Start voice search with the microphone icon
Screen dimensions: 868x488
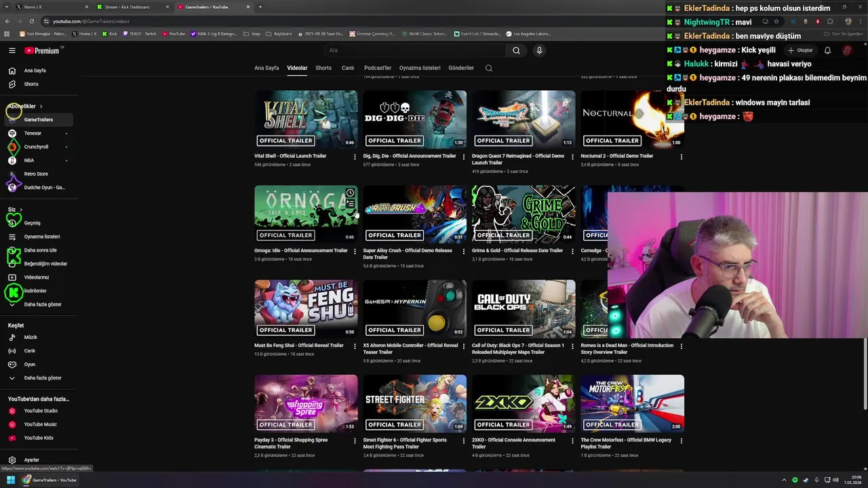[x=539, y=50]
